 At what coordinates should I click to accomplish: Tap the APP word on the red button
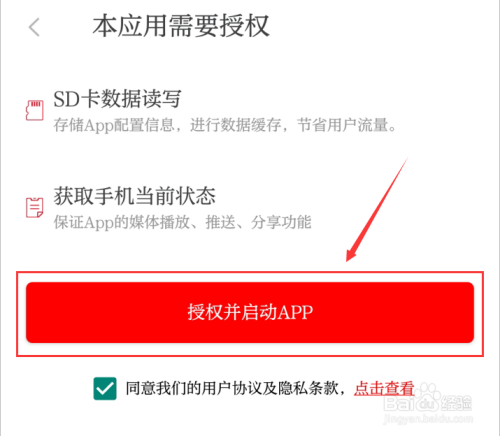(295, 312)
